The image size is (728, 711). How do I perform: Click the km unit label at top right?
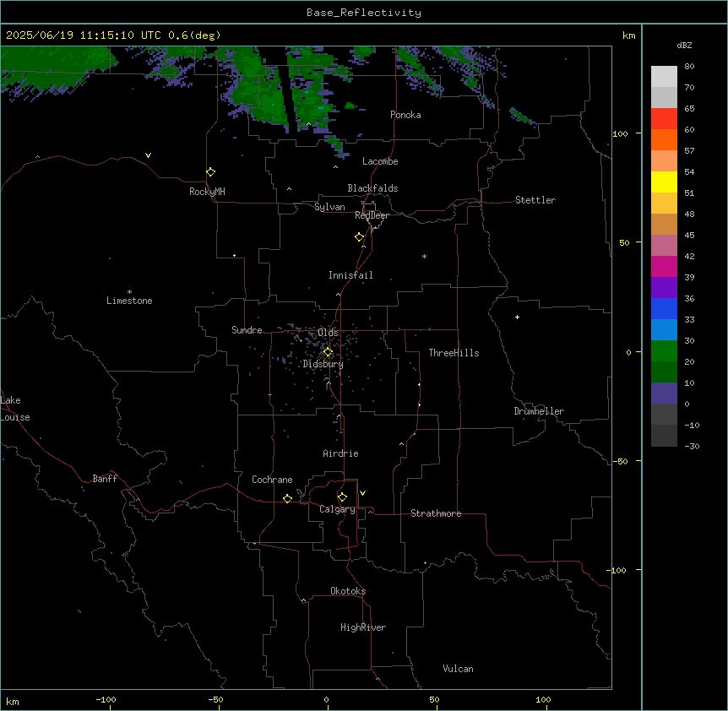[x=629, y=35]
